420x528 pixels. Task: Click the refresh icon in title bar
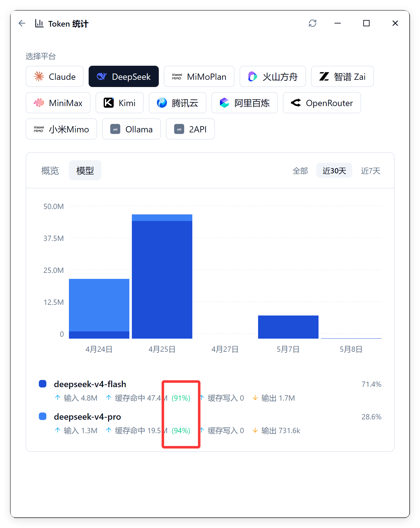[312, 23]
